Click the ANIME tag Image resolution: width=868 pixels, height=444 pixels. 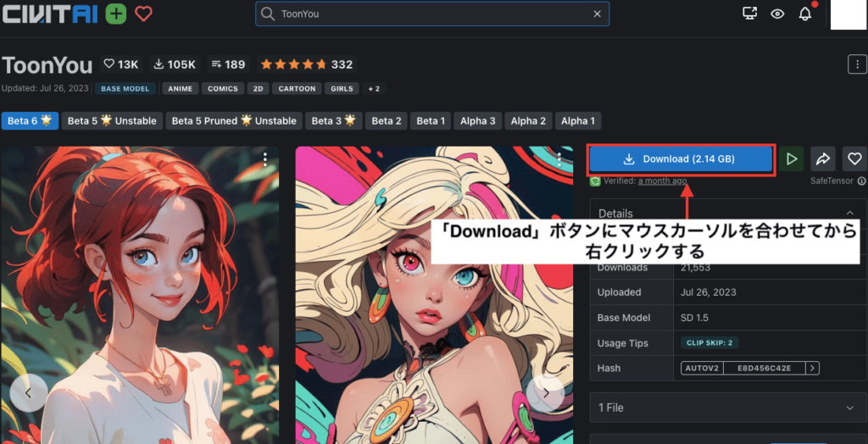(x=181, y=89)
